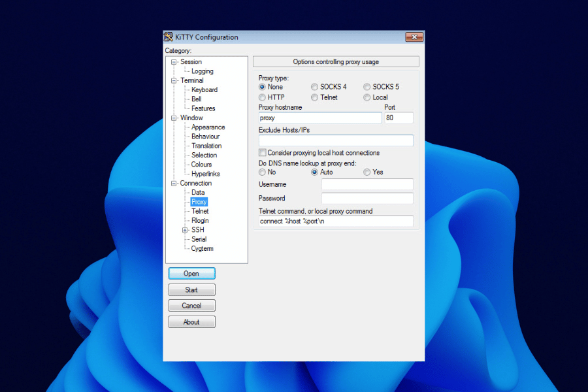Expand the SSH tree node
The image size is (588, 392).
point(186,229)
